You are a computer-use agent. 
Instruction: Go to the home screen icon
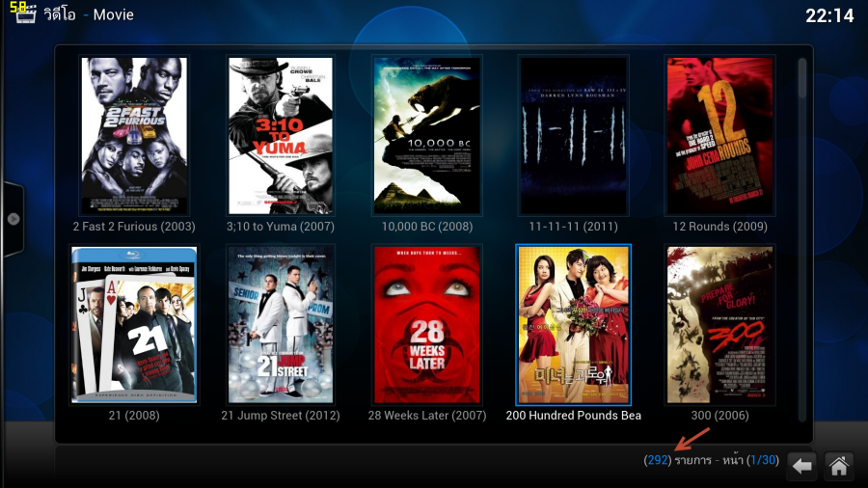click(x=839, y=466)
